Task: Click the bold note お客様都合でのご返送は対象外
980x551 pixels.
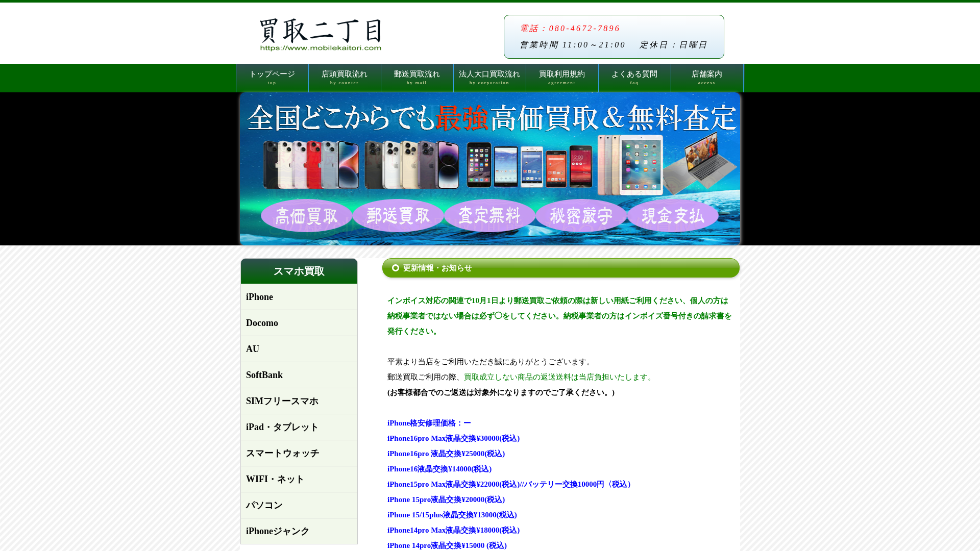Action: pos(501,392)
